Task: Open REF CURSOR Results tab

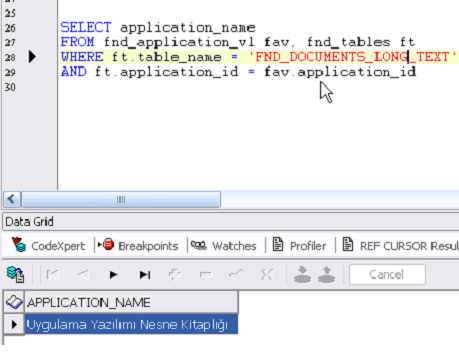Action: pos(401,245)
